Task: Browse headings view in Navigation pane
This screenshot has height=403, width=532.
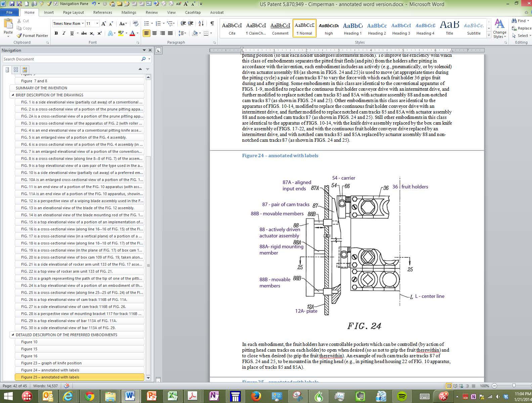Action: coord(7,70)
